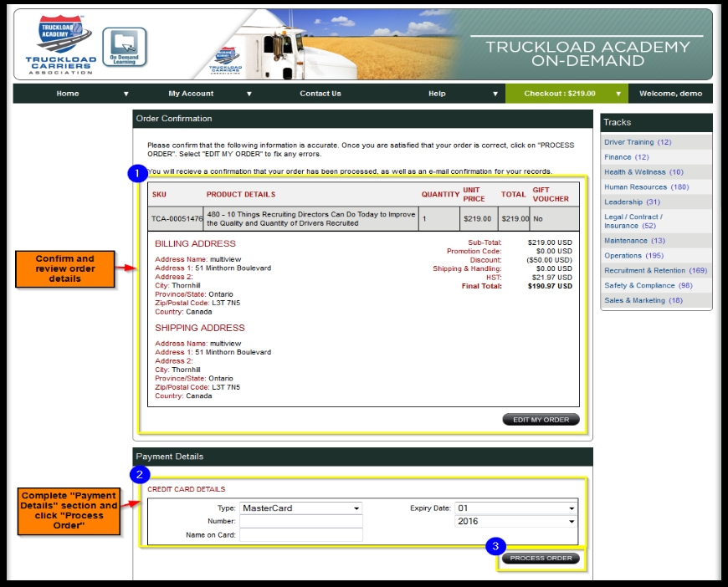Click the Name on Card field

[x=300, y=534]
